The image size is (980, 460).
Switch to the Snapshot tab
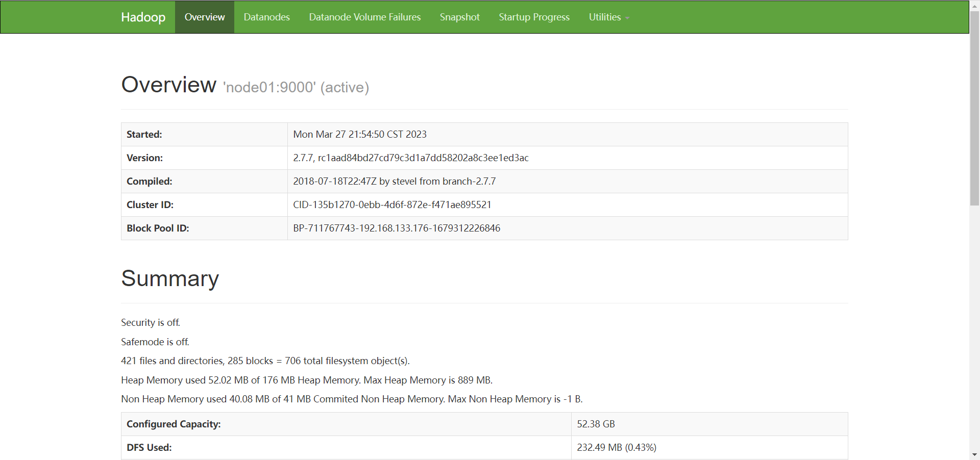(x=460, y=17)
